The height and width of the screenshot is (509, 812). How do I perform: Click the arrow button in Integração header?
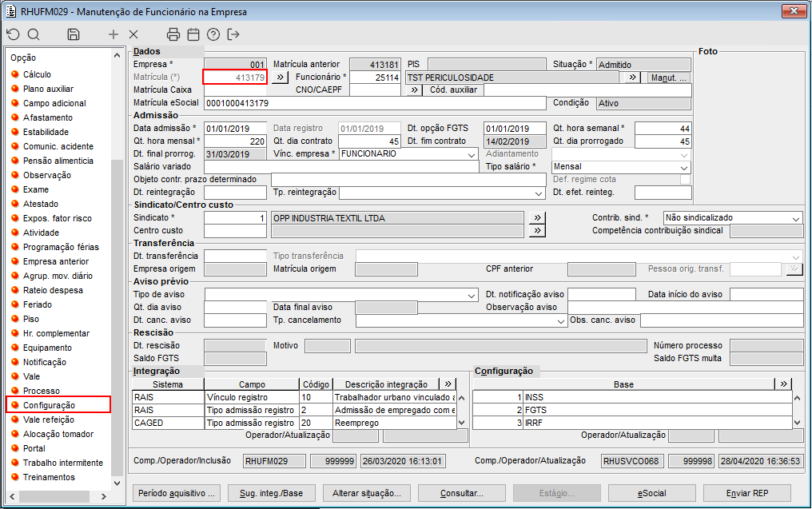448,384
